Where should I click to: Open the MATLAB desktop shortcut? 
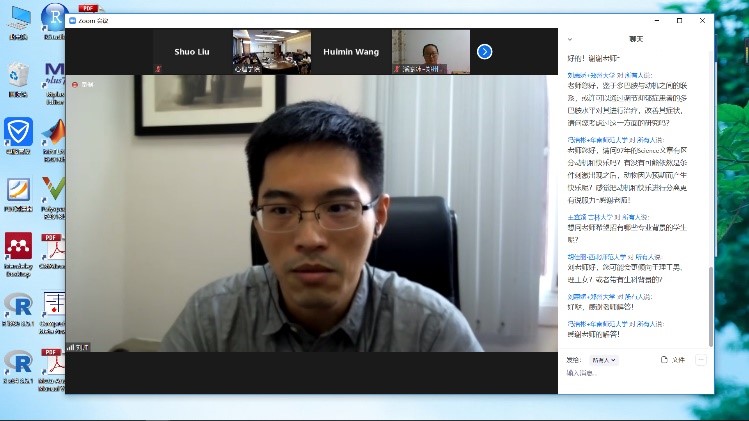[x=53, y=134]
